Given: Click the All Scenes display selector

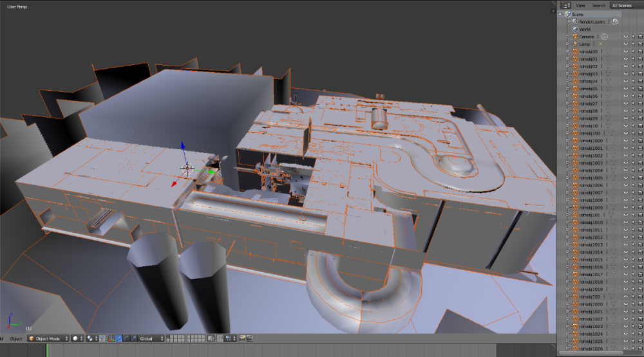Looking at the screenshot, I should tap(622, 5).
